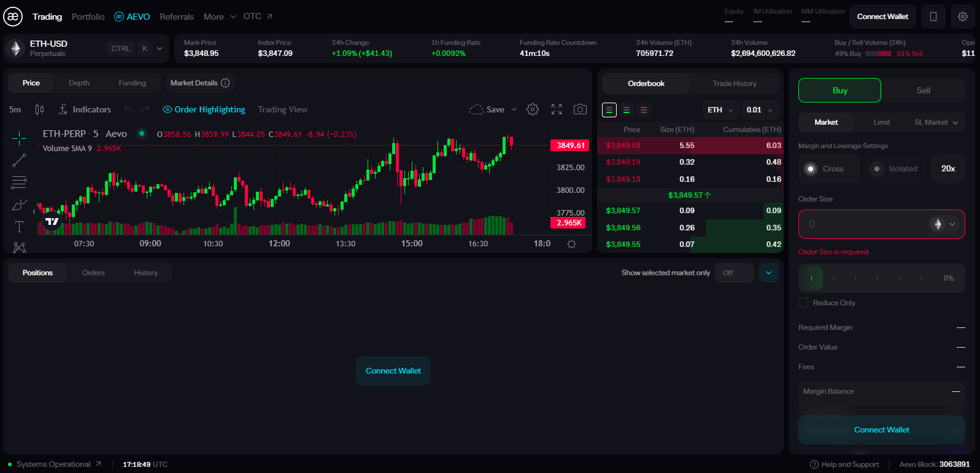
Task: Select Isolated margin radio option
Action: click(x=877, y=169)
